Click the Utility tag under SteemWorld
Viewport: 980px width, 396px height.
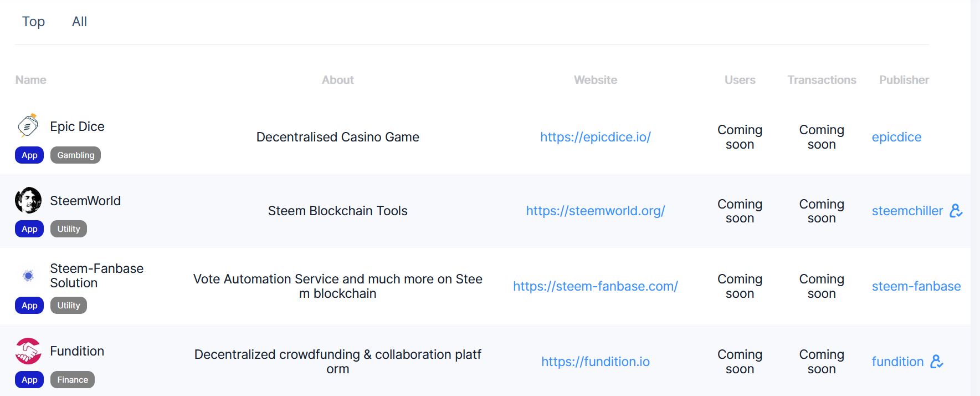pos(69,229)
